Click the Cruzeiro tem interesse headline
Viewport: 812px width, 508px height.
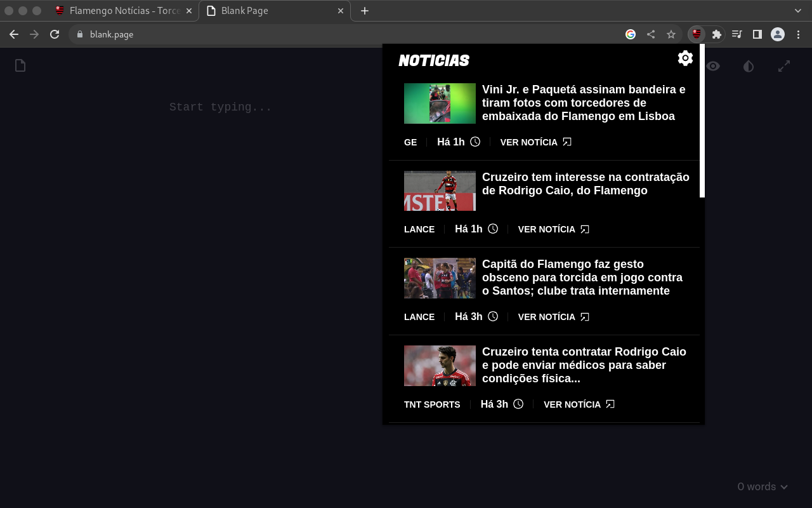tap(586, 184)
